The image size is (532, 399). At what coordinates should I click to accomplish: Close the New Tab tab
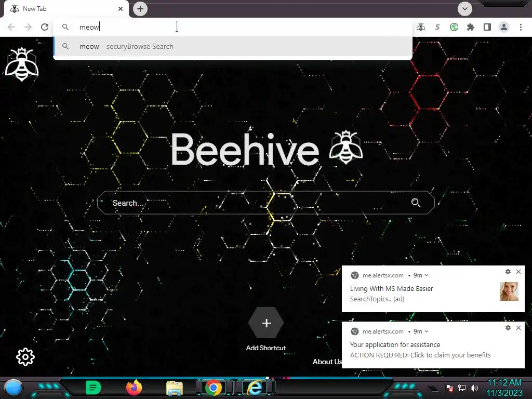pyautogui.click(x=121, y=9)
